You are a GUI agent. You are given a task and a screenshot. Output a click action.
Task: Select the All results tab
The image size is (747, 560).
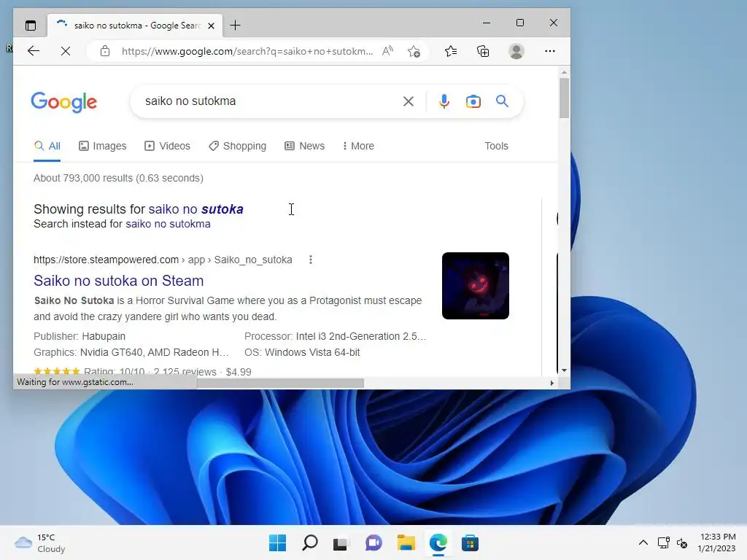click(47, 146)
